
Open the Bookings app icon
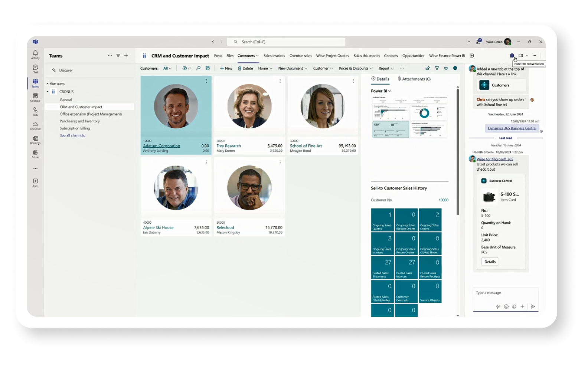pos(35,140)
